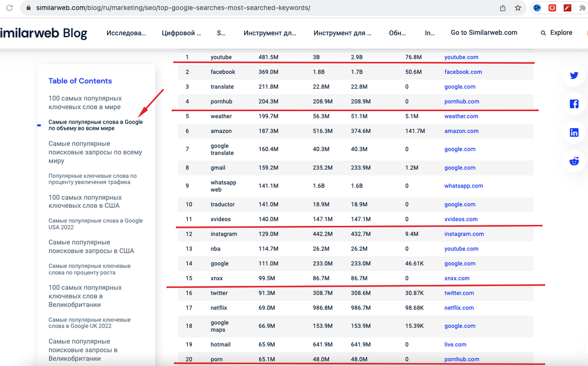This screenshot has height=366, width=588.
Task: Select the 'google translate' keyword cell
Action: (222, 149)
